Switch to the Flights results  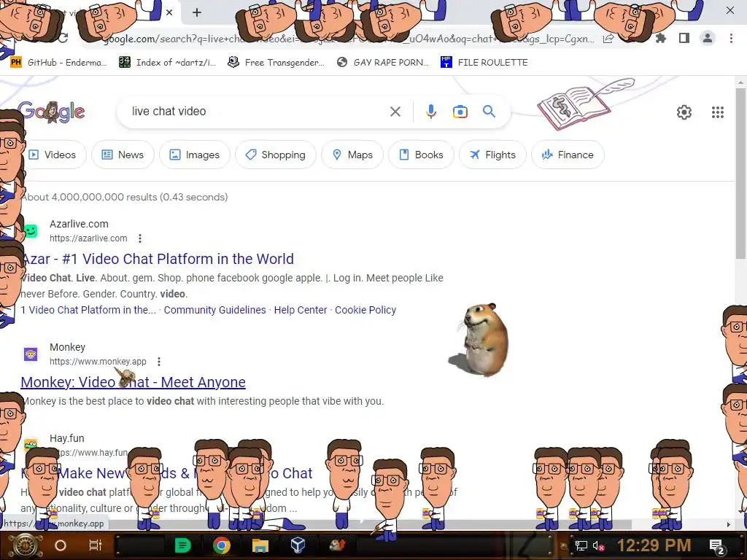(x=492, y=155)
